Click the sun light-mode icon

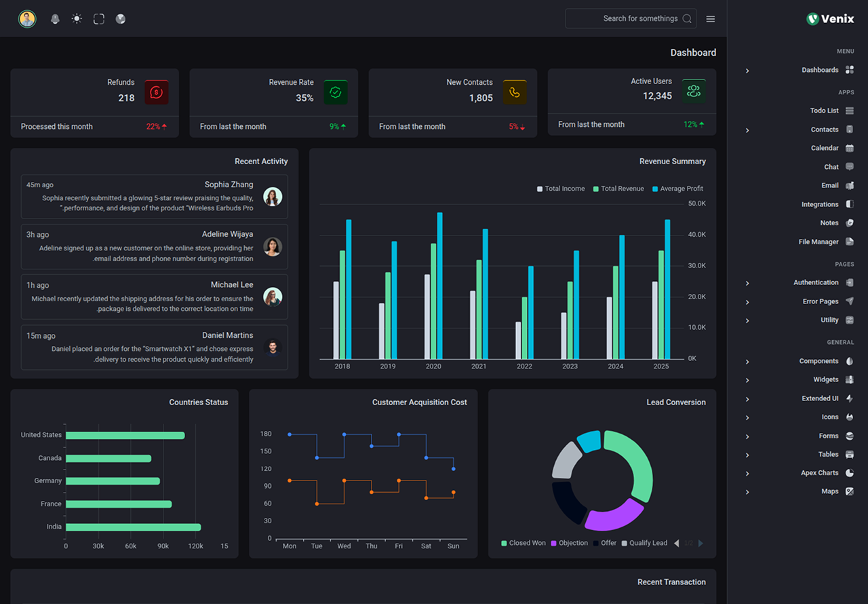click(x=77, y=19)
